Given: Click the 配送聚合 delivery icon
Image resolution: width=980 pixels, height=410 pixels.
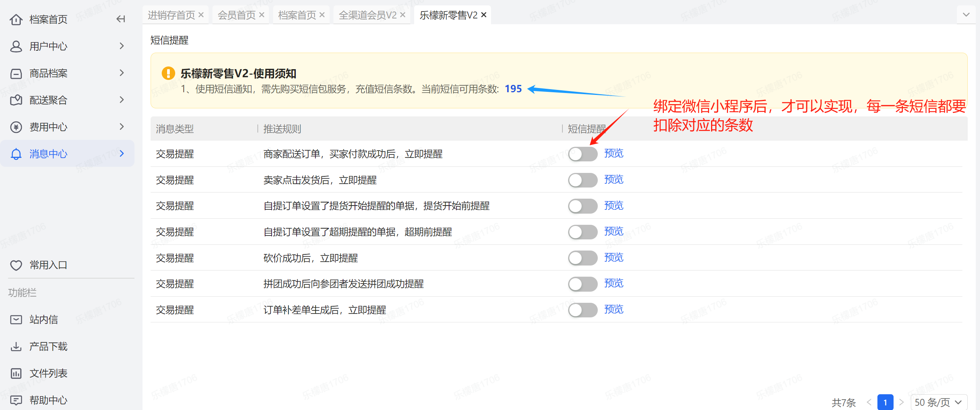Looking at the screenshot, I should tap(16, 100).
